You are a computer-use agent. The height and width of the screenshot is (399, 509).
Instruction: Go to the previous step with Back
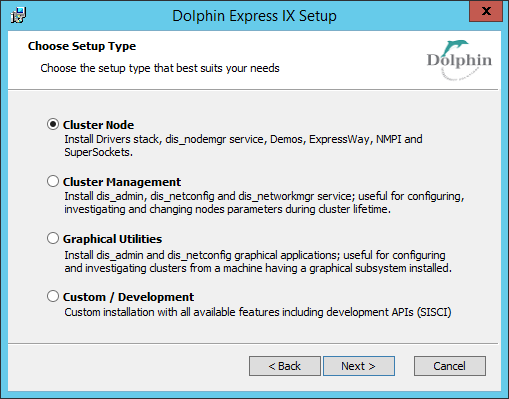285,366
